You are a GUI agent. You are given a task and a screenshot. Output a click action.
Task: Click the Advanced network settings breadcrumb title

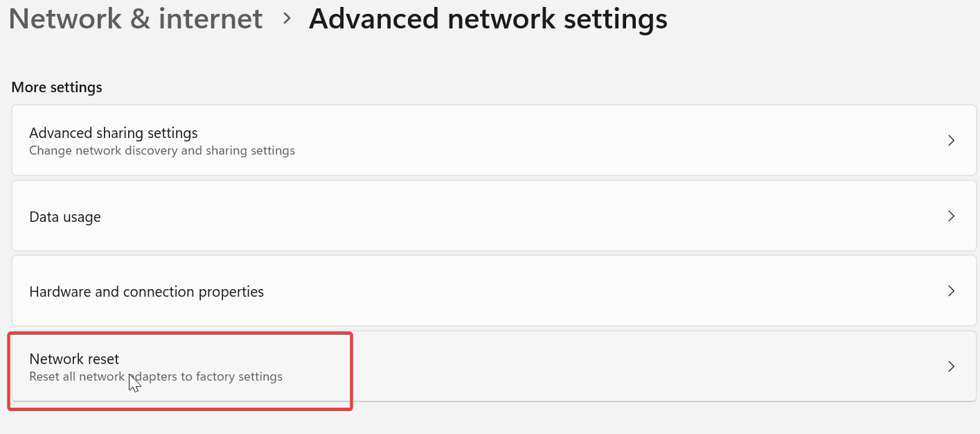tap(487, 19)
